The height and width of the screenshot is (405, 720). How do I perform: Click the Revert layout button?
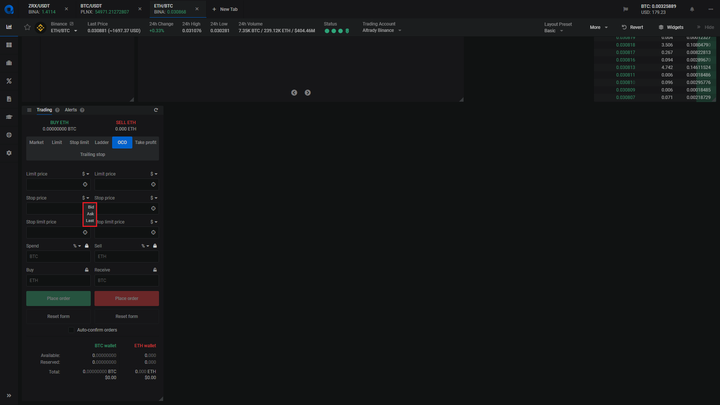(632, 27)
